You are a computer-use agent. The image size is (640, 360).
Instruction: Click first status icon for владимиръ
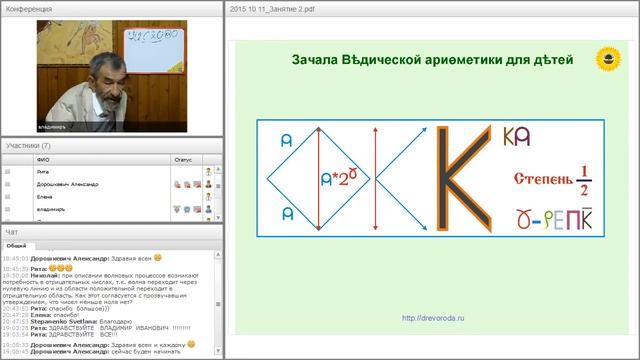click(x=177, y=209)
